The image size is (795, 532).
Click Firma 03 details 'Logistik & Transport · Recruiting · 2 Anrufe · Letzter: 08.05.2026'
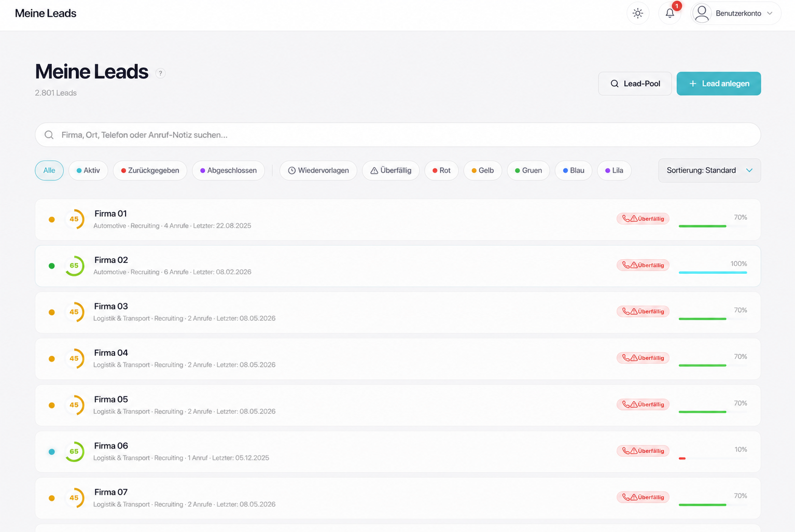pos(184,318)
